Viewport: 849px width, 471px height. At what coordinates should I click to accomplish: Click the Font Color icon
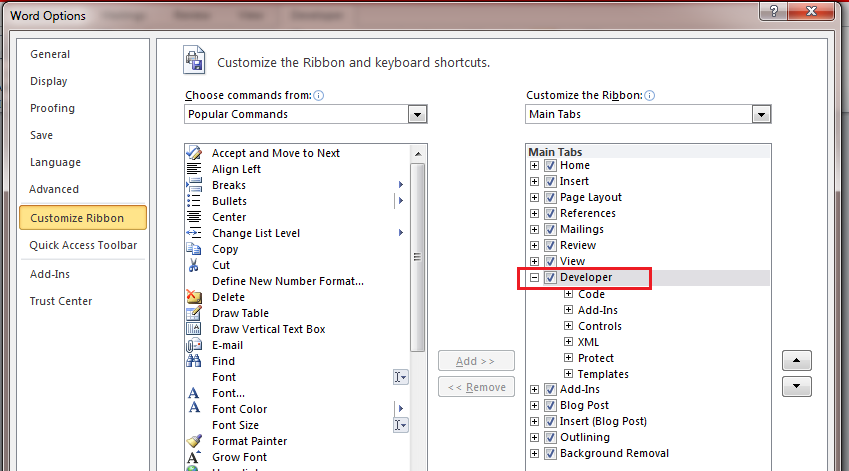(x=194, y=408)
